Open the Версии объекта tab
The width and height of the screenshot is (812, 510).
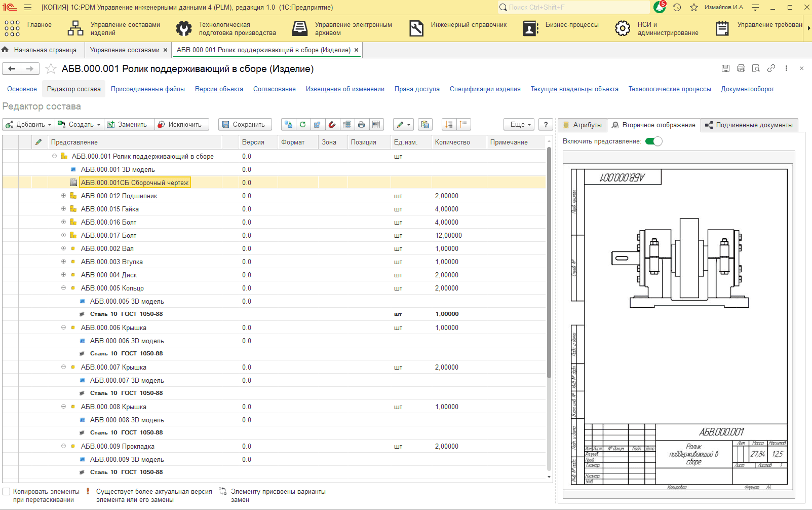[x=219, y=89]
